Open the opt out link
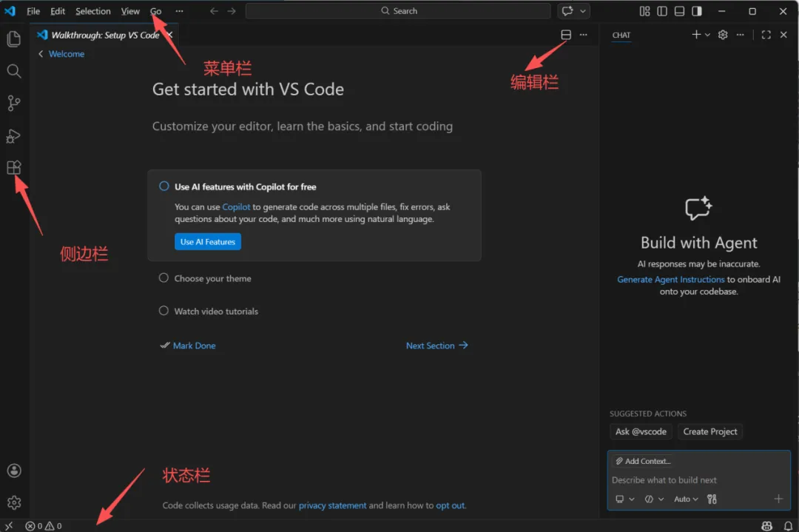Viewport: 799px width, 532px height. [x=450, y=505]
